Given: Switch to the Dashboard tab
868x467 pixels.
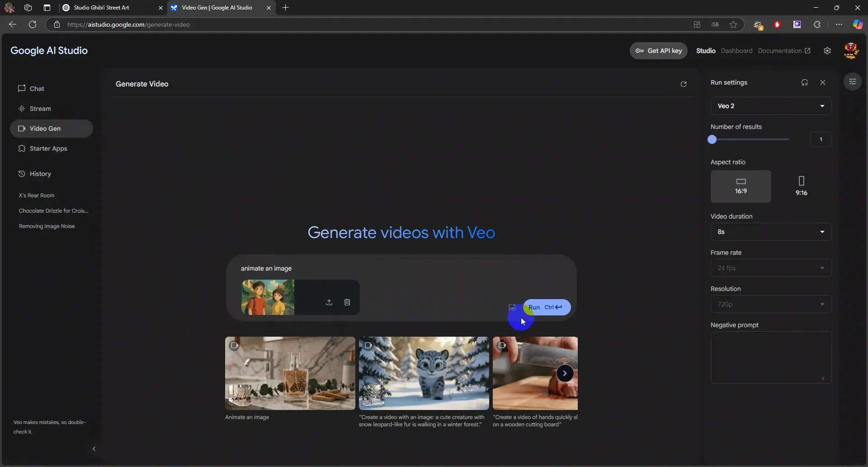Looking at the screenshot, I should (736, 51).
